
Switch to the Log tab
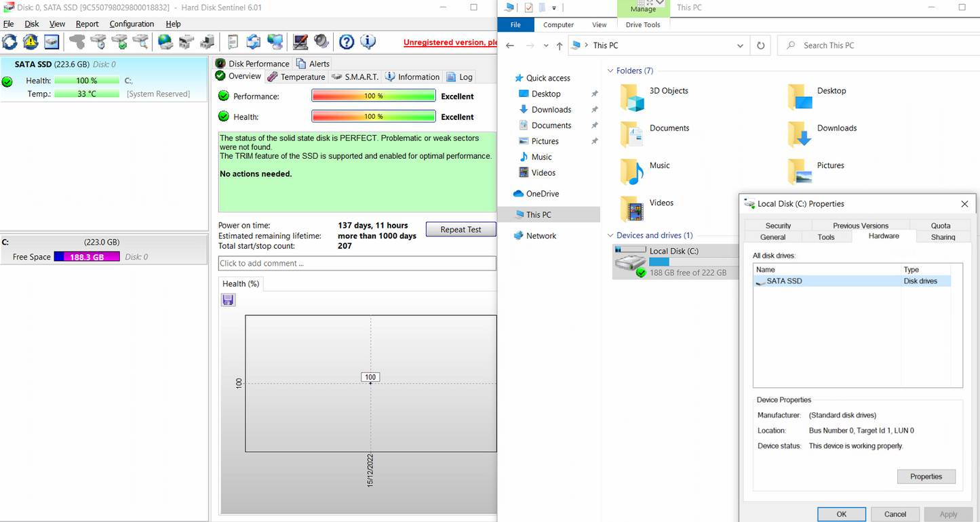click(x=460, y=77)
